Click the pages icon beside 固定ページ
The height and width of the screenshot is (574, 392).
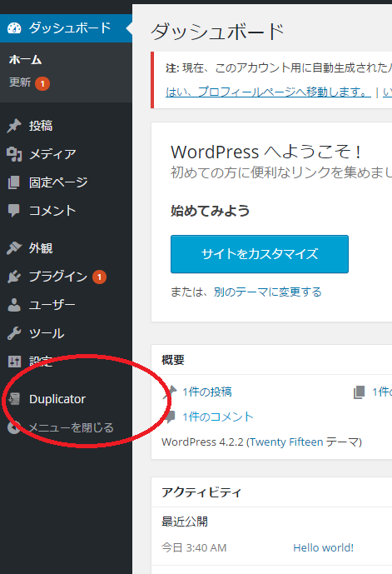click(x=14, y=182)
